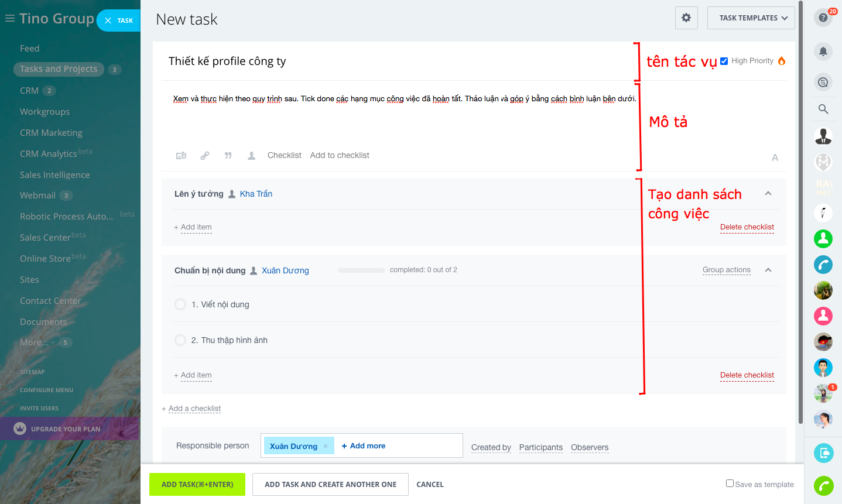Click the ADD TASK button
The image size is (842, 504).
(x=197, y=485)
